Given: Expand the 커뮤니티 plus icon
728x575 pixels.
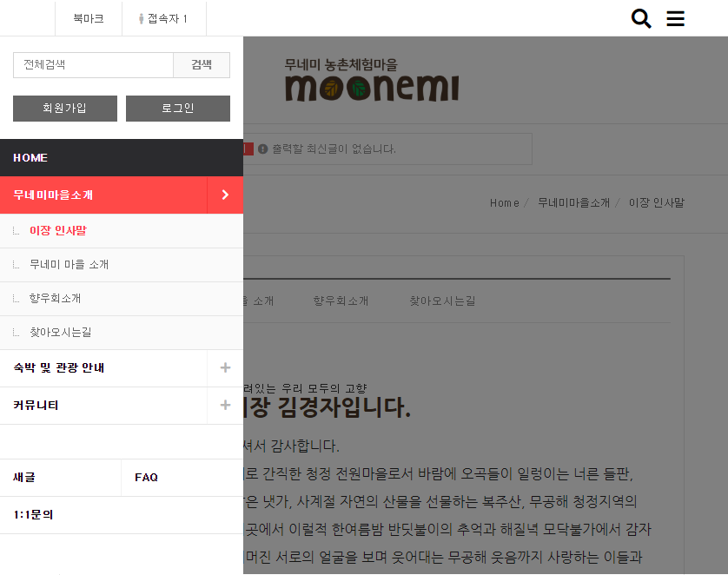Looking at the screenshot, I should click(225, 405).
